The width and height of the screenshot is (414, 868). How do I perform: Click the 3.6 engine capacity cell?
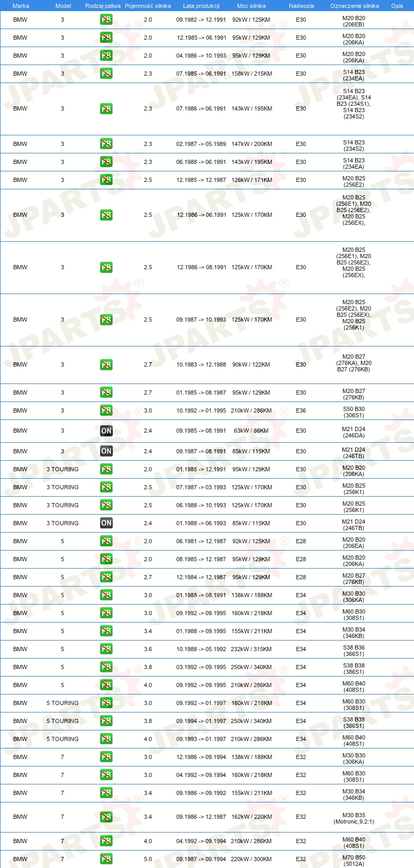point(148,649)
